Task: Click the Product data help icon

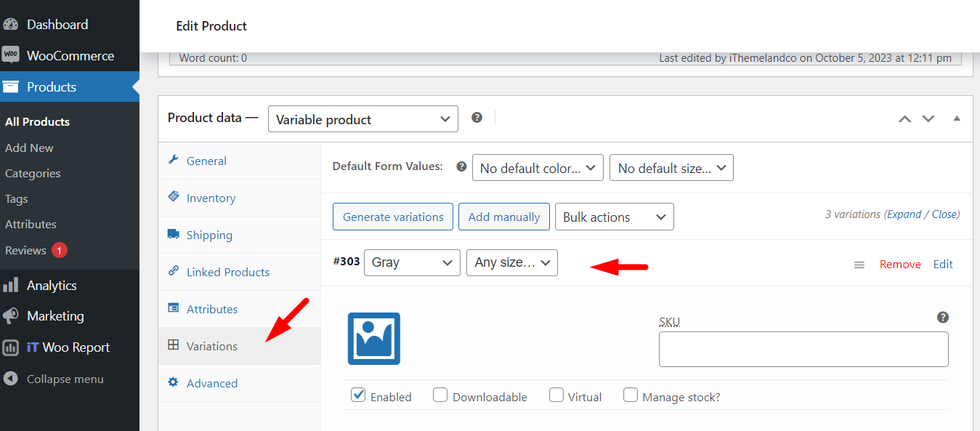Action: click(477, 117)
